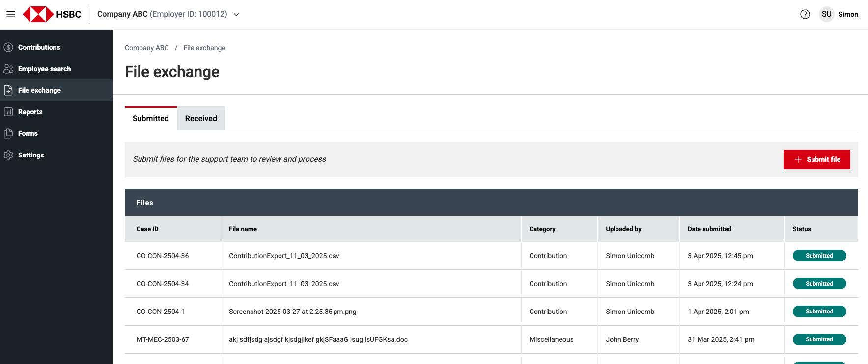
Task: Click the Company ABC employer selector text
Action: [x=162, y=14]
